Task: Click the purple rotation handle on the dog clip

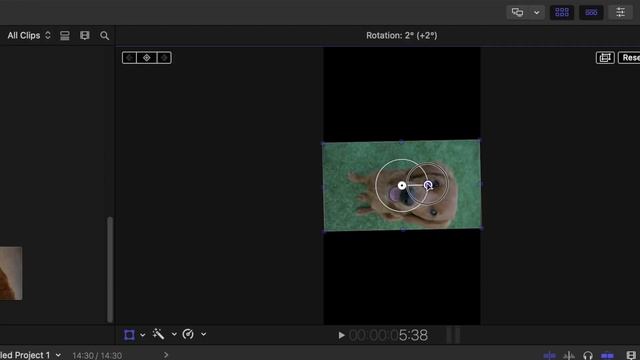Action: [428, 185]
